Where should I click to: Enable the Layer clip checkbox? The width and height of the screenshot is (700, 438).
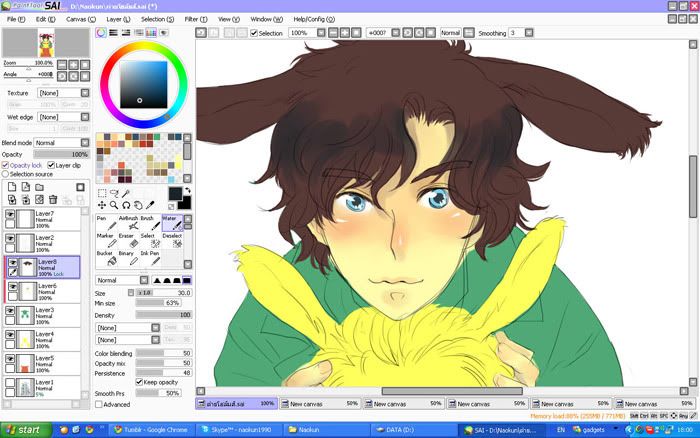tap(51, 165)
